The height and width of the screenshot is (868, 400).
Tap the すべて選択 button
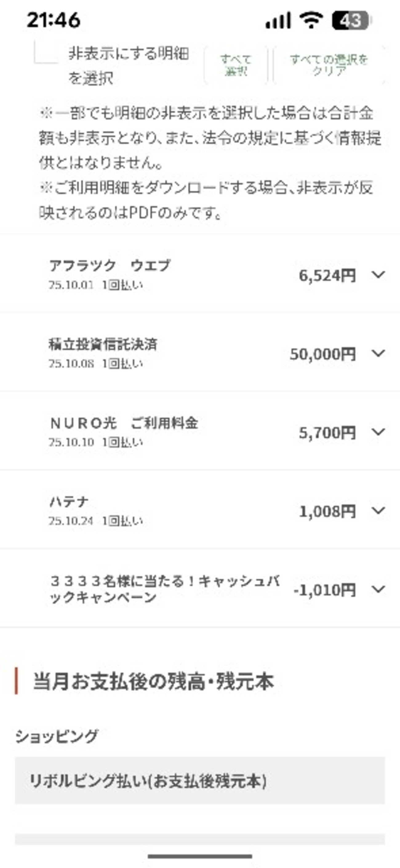(236, 65)
